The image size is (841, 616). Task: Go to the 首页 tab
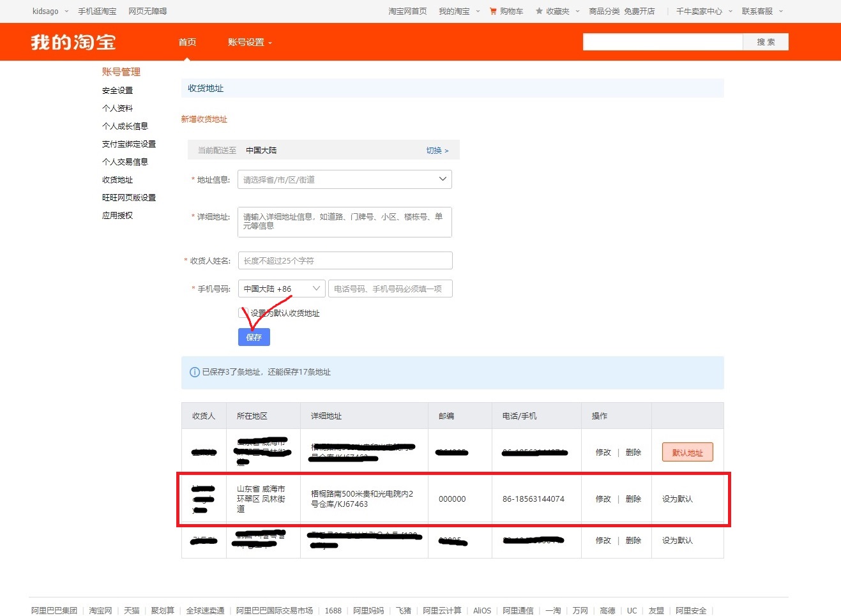click(187, 42)
